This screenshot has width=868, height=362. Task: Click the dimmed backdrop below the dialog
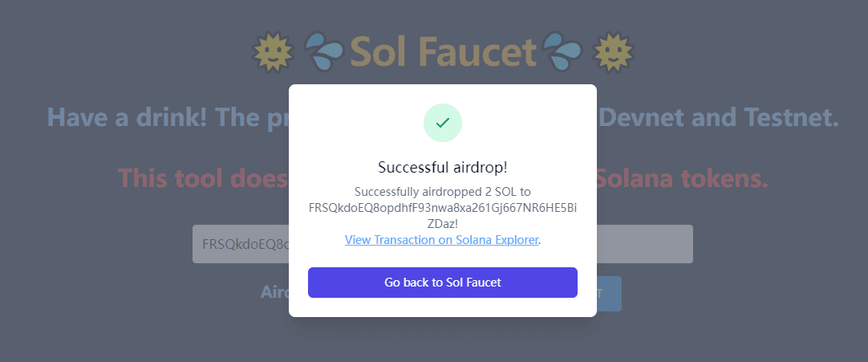point(442,341)
